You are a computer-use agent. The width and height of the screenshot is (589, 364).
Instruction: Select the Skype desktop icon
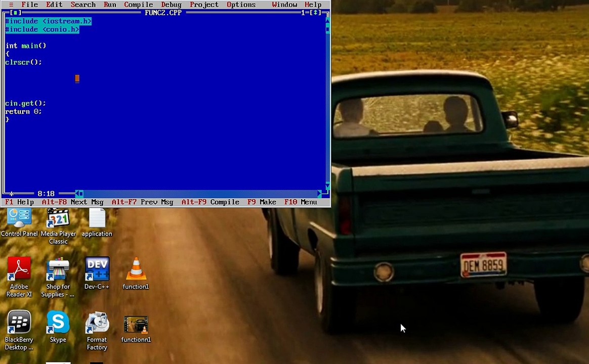(x=58, y=327)
